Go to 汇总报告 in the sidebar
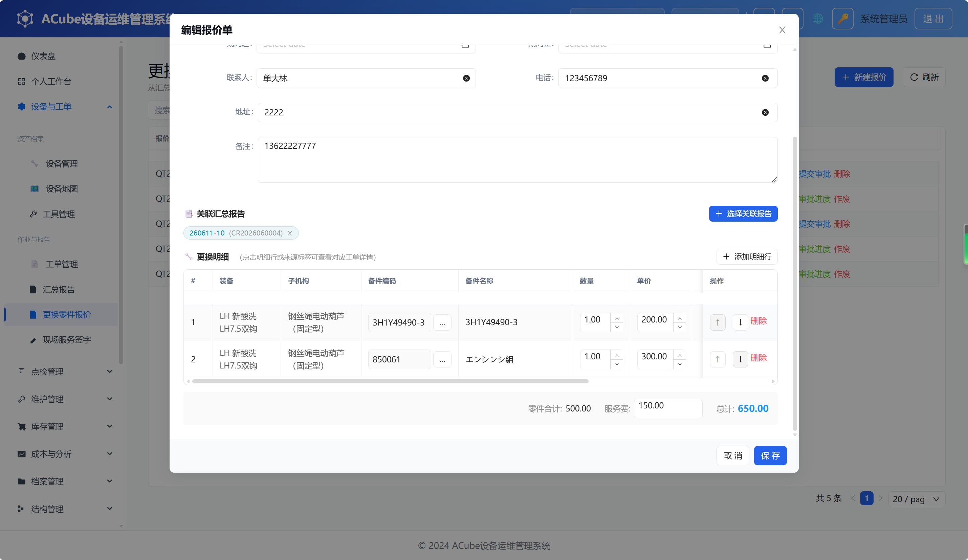The height and width of the screenshot is (560, 968). (59, 289)
